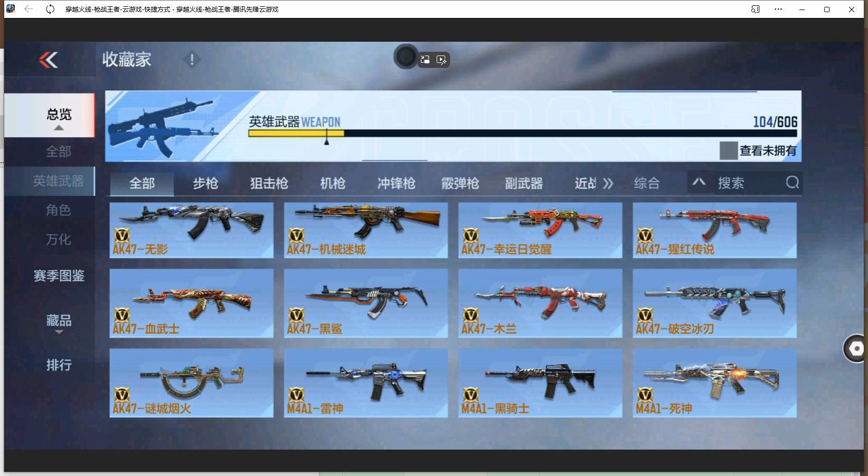868x476 pixels.
Task: Switch to the 狙击枪 tab
Action: 269,183
